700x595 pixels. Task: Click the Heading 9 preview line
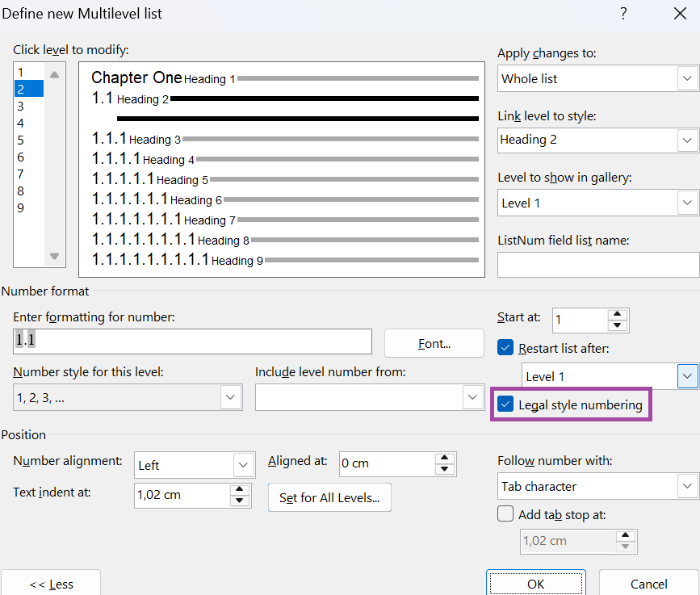[285, 260]
